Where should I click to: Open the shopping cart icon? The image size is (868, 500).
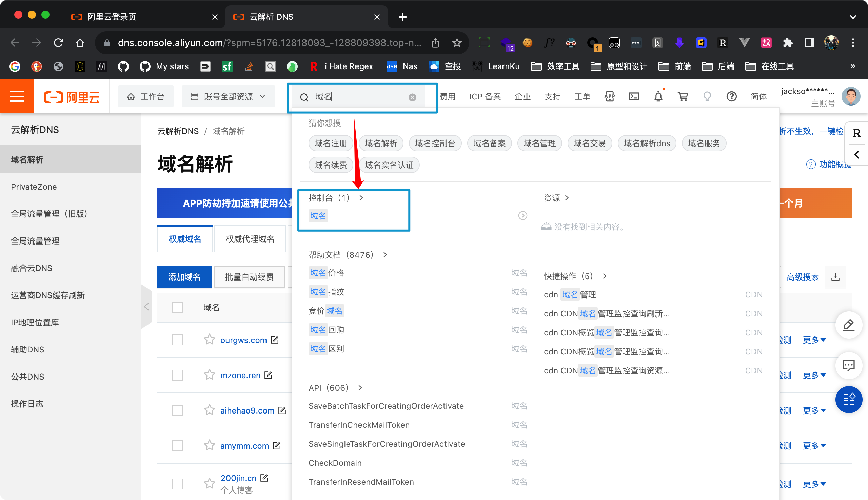[683, 96]
